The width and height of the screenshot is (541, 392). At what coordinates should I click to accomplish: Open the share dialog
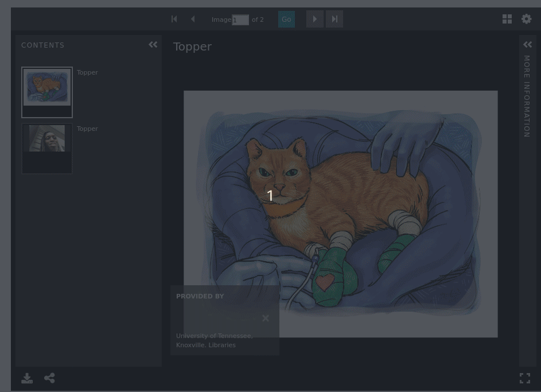coord(49,378)
